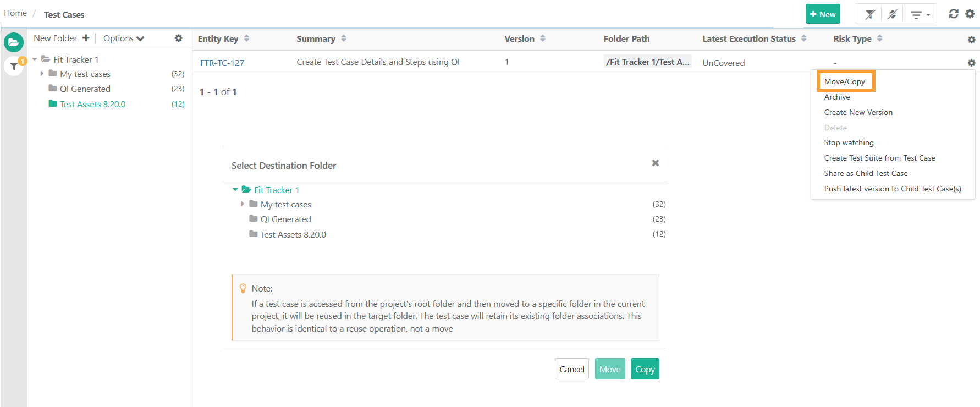Click the lightbulb icon beside Note

[243, 288]
